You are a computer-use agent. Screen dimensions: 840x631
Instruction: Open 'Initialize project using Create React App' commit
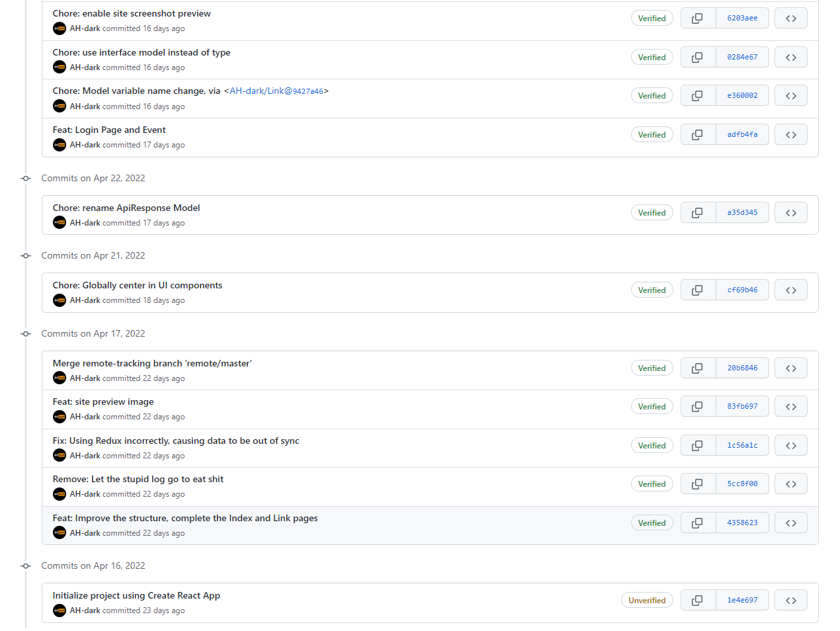(136, 595)
